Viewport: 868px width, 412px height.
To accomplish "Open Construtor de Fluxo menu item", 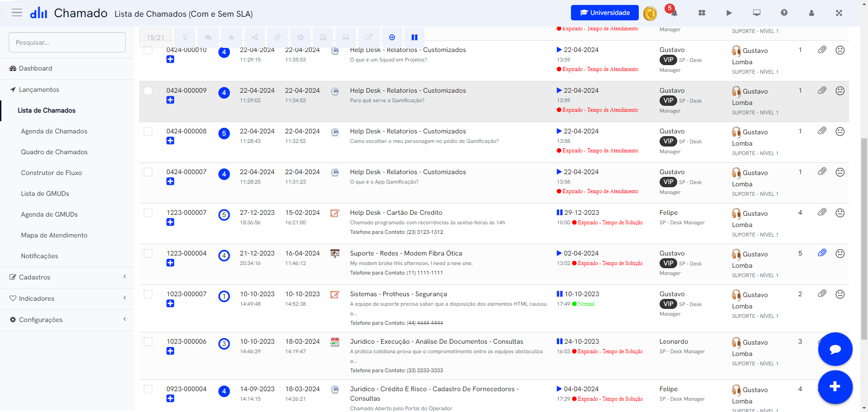I will click(x=52, y=173).
